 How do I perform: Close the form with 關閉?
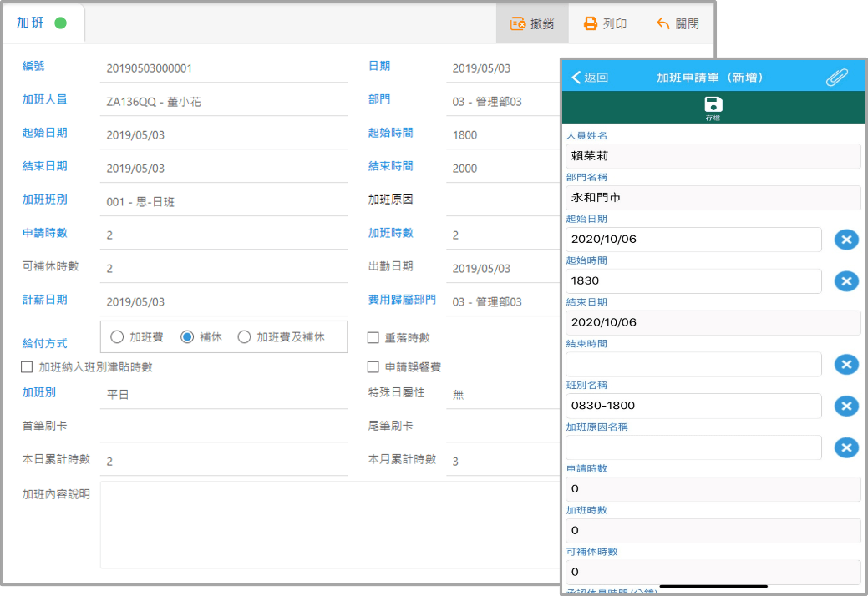pos(678,23)
